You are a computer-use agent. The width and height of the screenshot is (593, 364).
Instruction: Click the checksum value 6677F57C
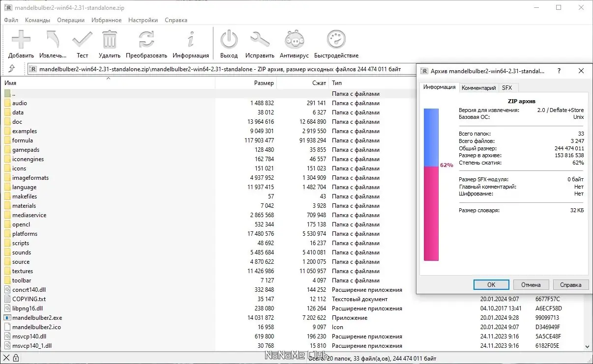tap(548, 299)
